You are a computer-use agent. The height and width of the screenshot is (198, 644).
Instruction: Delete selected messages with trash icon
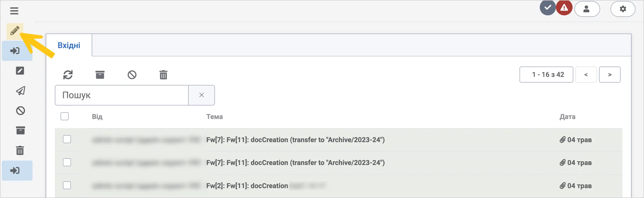[163, 75]
